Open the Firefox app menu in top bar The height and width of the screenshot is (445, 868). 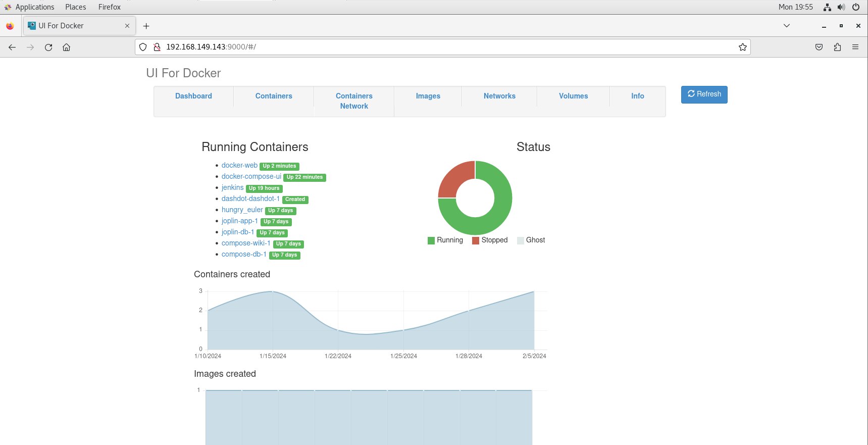pyautogui.click(x=110, y=7)
